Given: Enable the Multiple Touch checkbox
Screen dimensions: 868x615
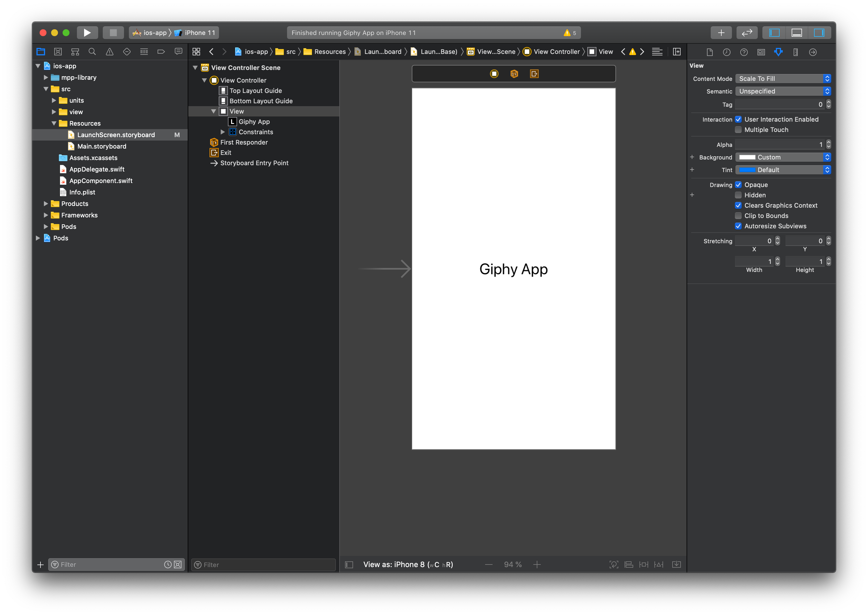Looking at the screenshot, I should coord(738,130).
